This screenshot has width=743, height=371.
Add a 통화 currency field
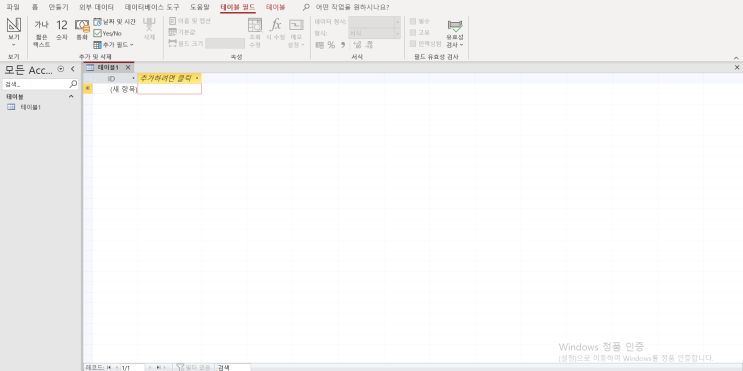(82, 29)
